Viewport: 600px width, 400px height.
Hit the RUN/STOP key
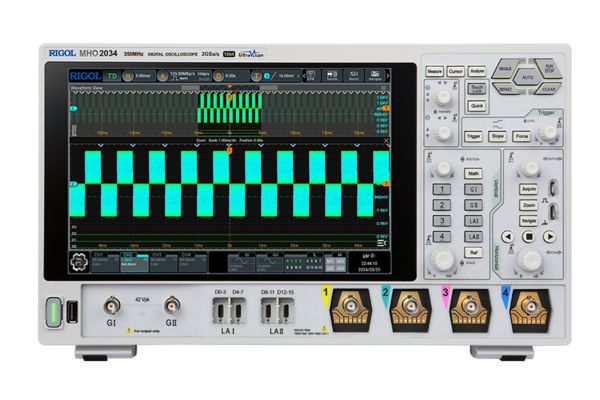549,69
